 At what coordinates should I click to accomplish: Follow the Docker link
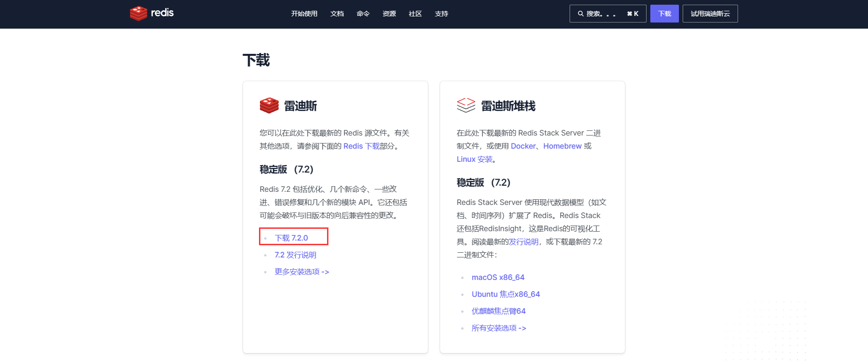click(523, 146)
